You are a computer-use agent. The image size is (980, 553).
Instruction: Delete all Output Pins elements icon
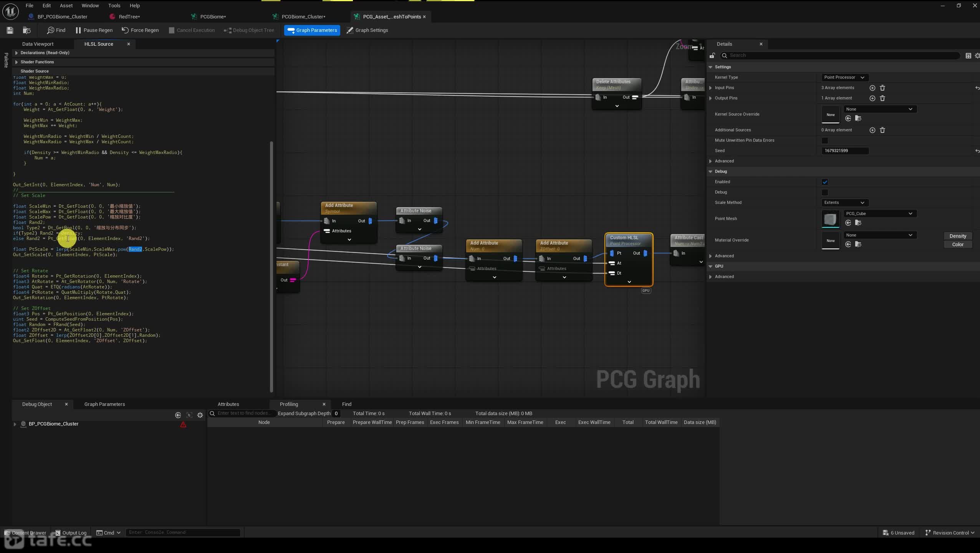882,98
